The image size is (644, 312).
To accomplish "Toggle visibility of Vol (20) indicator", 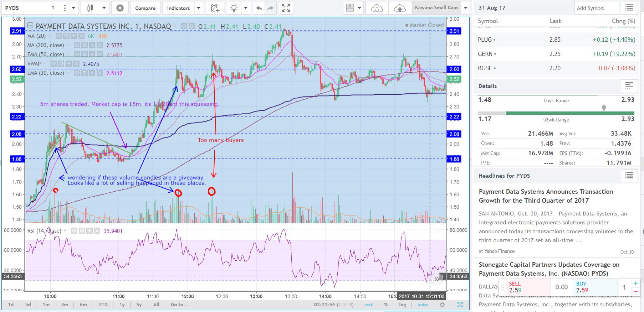I will (59, 36).
